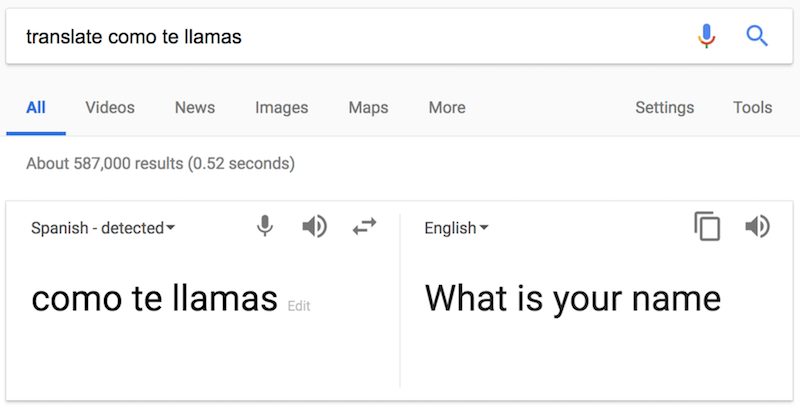Switch to the News tab
Screen dimensions: 800x406
195,108
